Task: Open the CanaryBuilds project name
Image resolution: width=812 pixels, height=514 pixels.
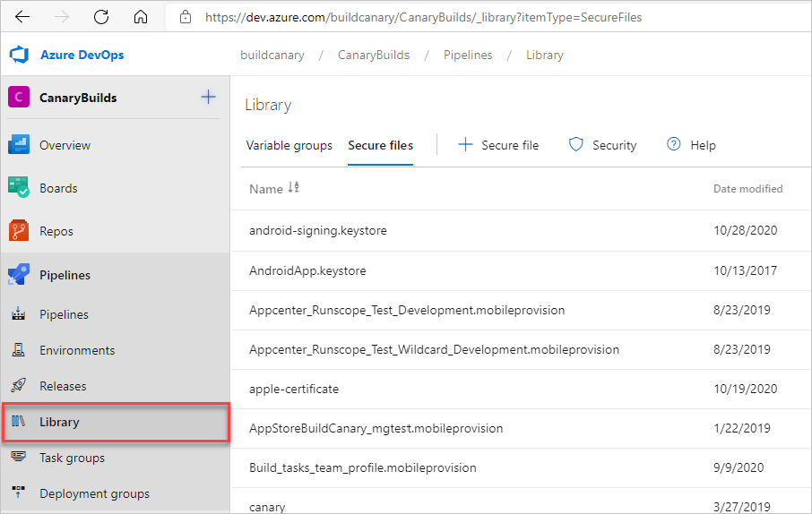Action: click(x=78, y=98)
